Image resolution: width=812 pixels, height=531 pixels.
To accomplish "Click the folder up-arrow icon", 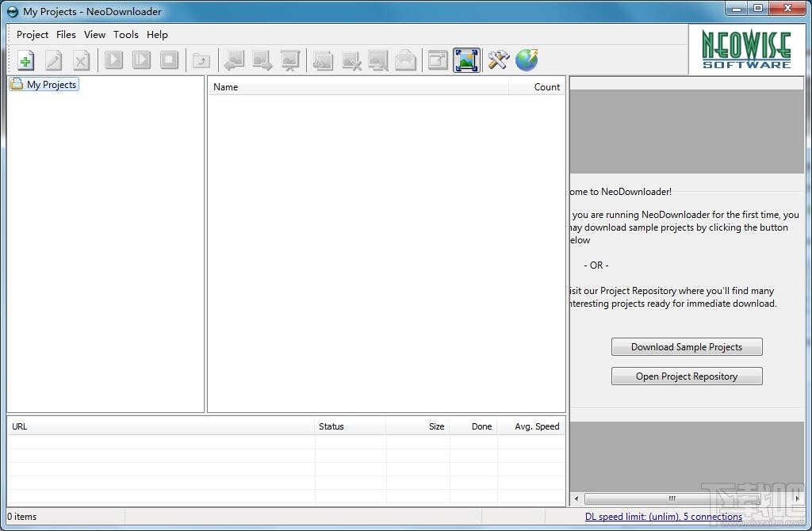I will point(201,60).
